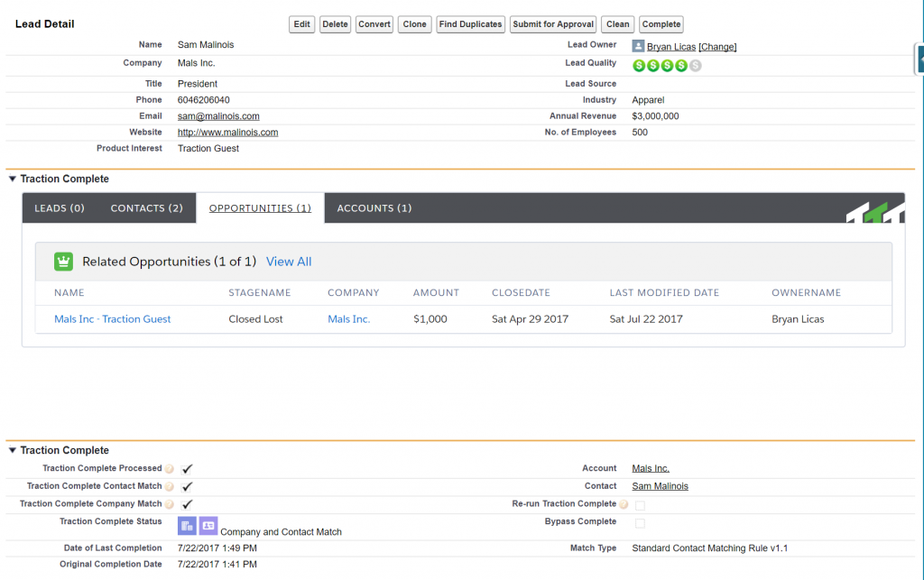Click the Annual Revenue value $3,000,000

pos(655,116)
